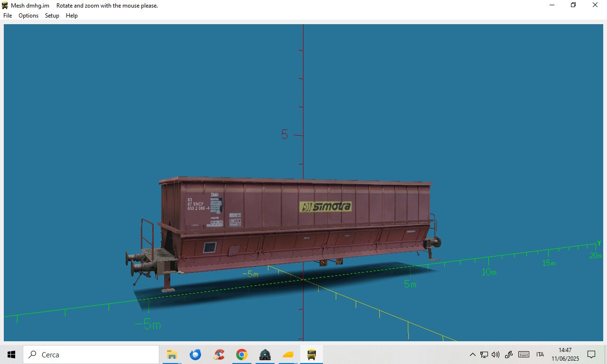Click the mesh viewer title bar icon
The width and height of the screenshot is (607, 364).
[5, 5]
